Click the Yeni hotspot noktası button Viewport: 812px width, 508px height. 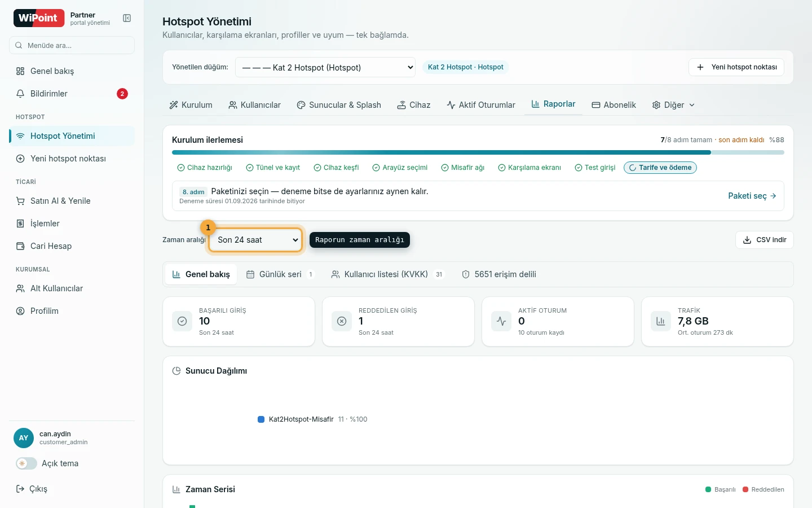pyautogui.click(x=736, y=67)
